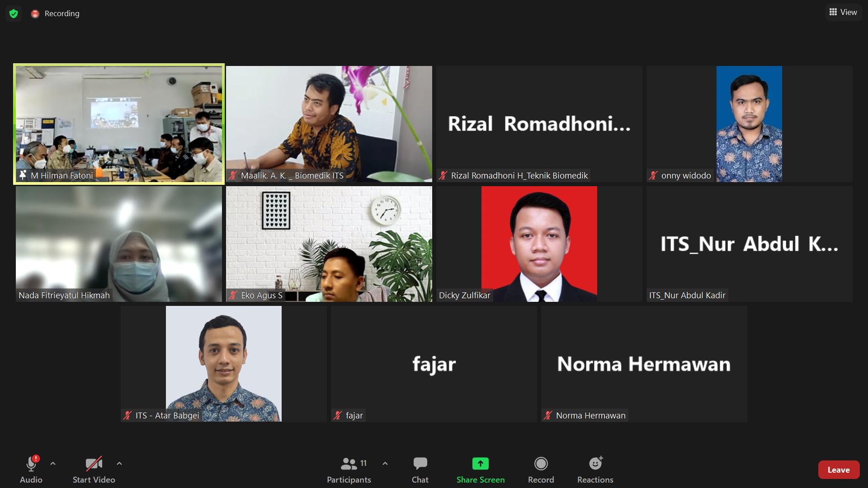Expand audio options arrow next to Audio
Image resolution: width=868 pixels, height=488 pixels.
click(53, 464)
